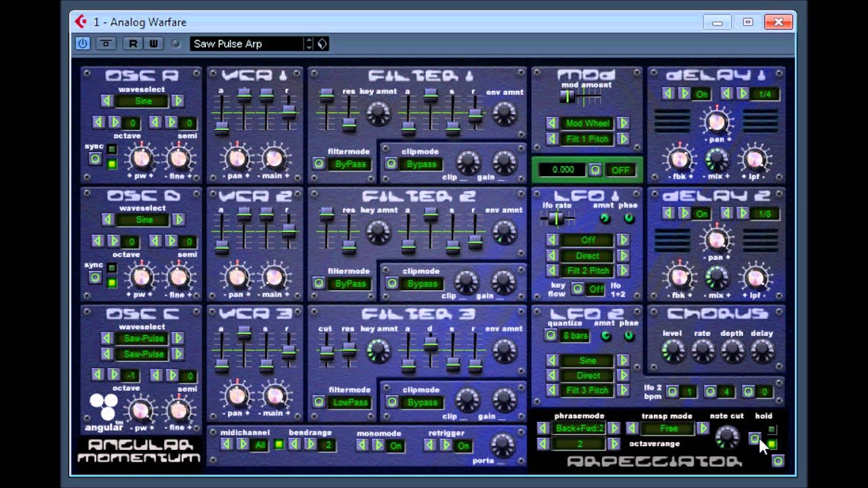
Task: Click the "8 bars" quantize display
Action: click(x=575, y=336)
